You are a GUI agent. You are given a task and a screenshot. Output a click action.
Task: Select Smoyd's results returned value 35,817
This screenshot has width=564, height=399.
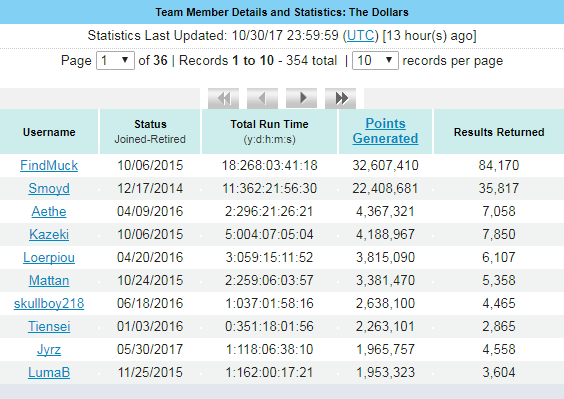tap(499, 189)
